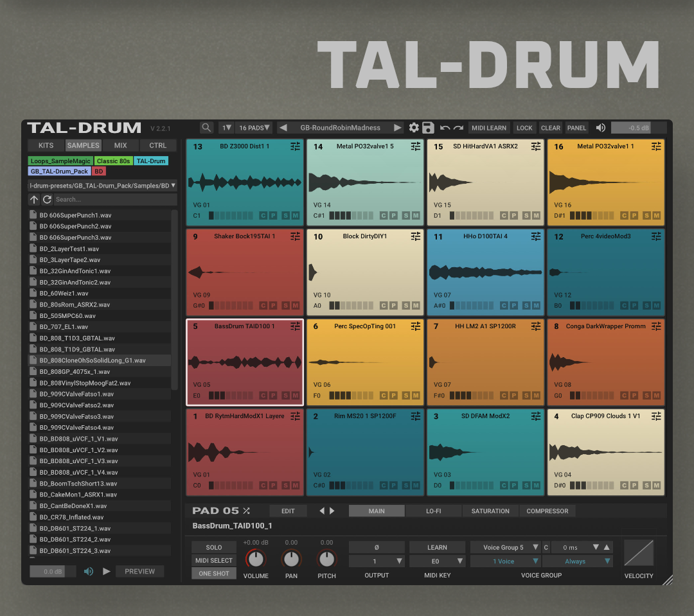Open pad 14 mixer settings icon
Viewport: 694px width, 616px height.
pyautogui.click(x=416, y=146)
